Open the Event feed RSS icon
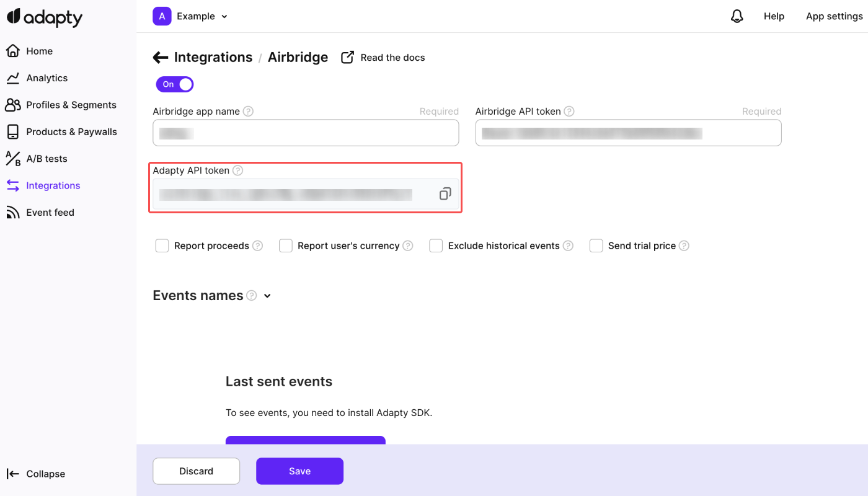 pos(13,212)
